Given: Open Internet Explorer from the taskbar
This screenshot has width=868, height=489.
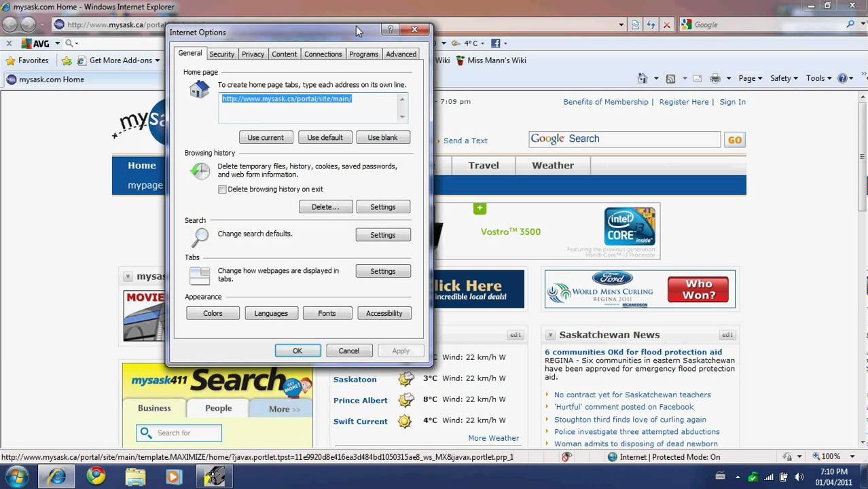Looking at the screenshot, I should tap(57, 476).
